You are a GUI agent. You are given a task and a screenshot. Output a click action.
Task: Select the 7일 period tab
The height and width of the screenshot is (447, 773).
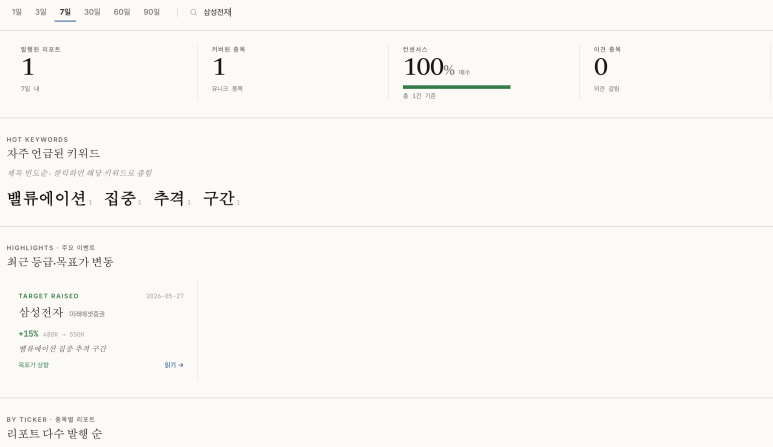(x=65, y=12)
